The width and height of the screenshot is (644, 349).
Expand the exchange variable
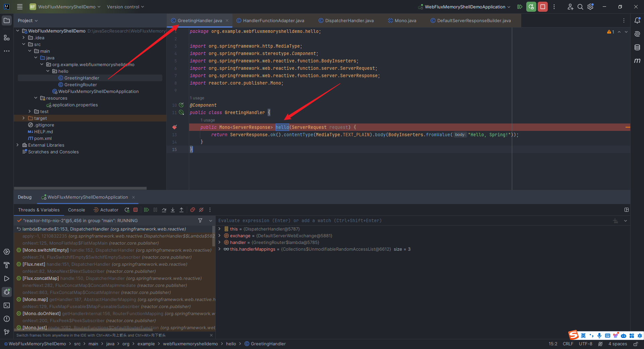click(220, 236)
